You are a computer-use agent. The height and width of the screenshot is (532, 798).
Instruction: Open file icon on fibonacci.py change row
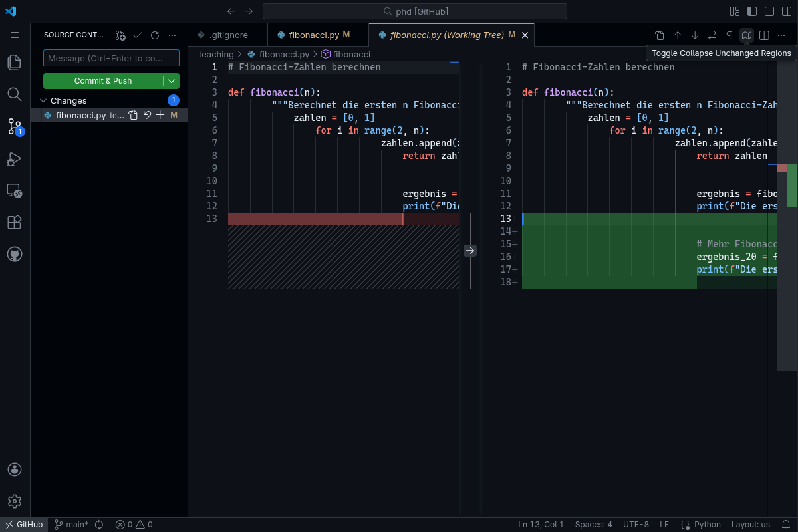(x=133, y=115)
